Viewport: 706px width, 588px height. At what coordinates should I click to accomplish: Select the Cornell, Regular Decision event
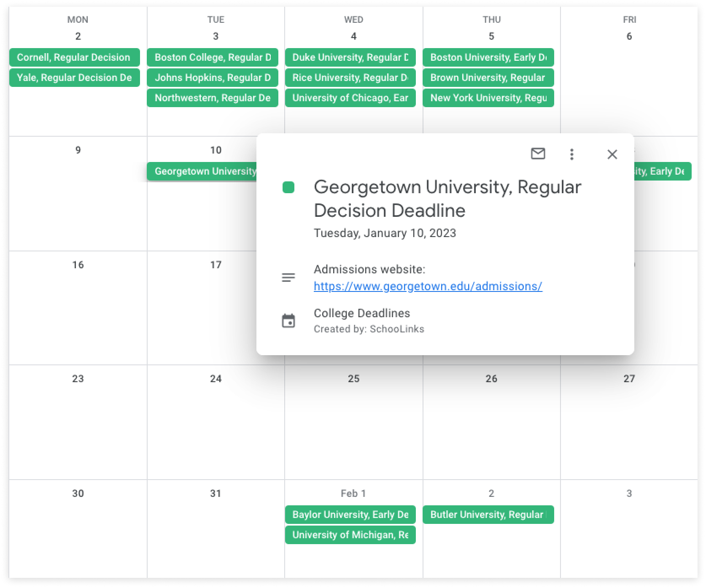[x=74, y=57]
